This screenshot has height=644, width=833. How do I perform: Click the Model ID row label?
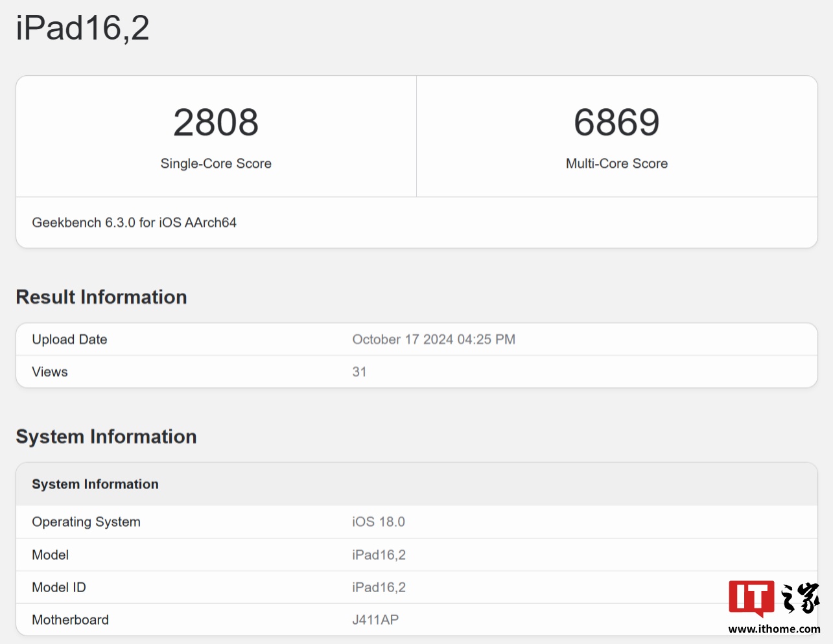[x=59, y=588]
